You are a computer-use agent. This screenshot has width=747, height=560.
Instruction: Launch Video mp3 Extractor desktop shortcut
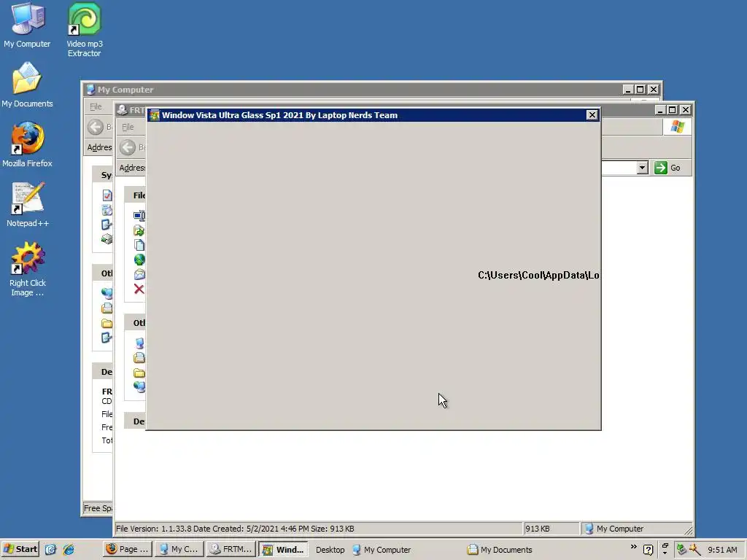pos(85,29)
